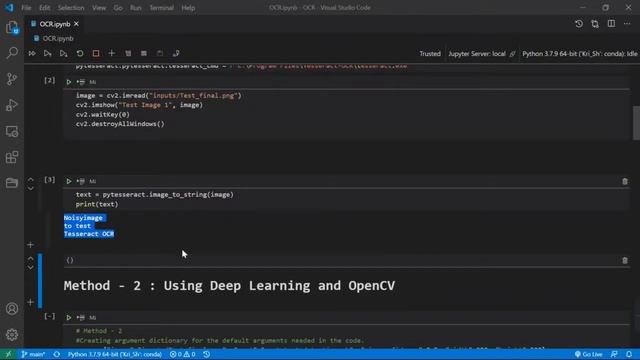Clear all cell outputs
Screen dimensions: 640x360
pos(128,53)
